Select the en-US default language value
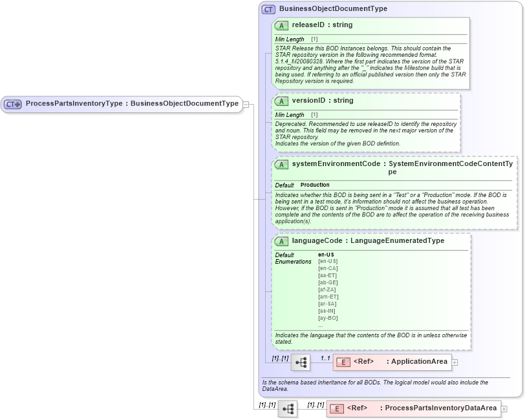This screenshot has width=525, height=420. (325, 255)
